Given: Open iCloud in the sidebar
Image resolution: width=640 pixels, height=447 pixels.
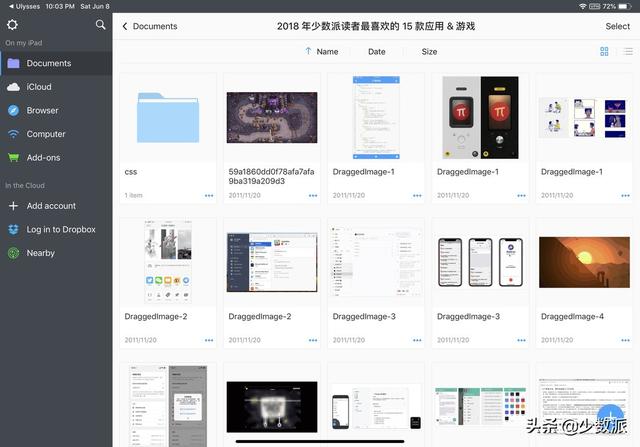Looking at the screenshot, I should (56, 87).
